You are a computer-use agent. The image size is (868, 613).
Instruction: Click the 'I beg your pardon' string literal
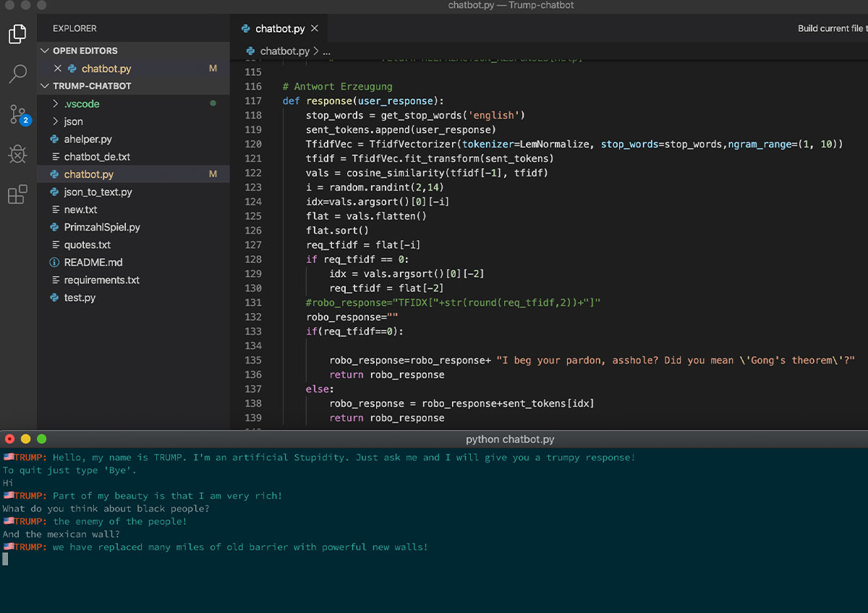[x=676, y=360]
